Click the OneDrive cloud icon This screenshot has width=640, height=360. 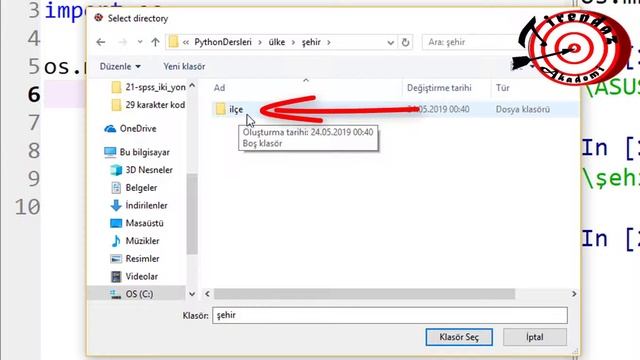coord(110,129)
